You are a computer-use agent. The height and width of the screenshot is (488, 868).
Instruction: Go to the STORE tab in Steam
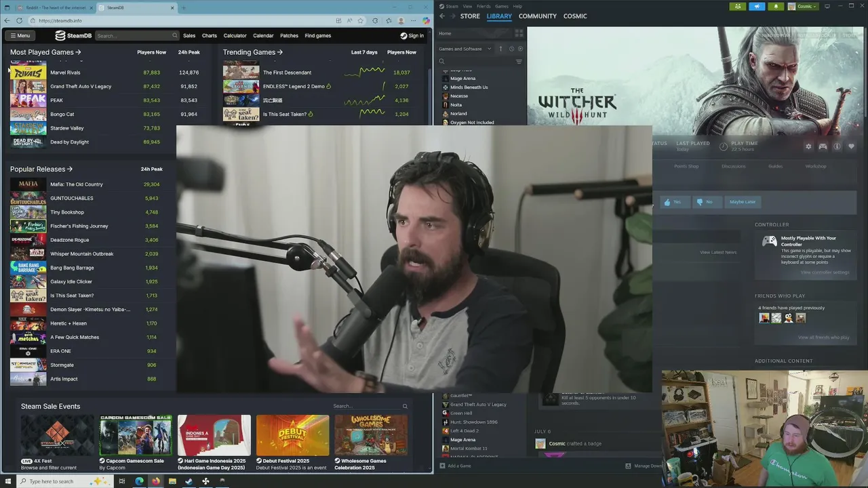pyautogui.click(x=470, y=16)
